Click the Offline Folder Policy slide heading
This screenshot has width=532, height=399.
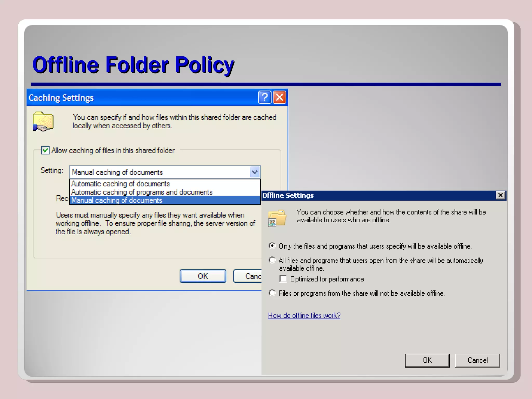133,65
